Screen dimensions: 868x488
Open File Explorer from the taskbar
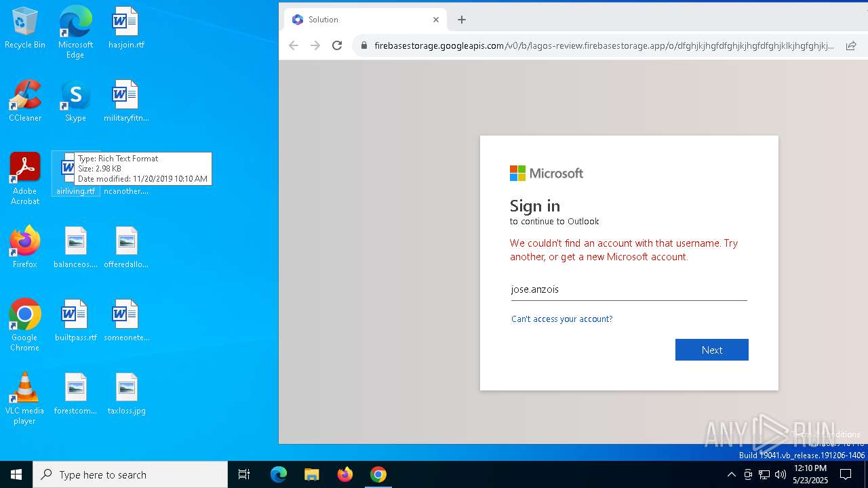click(x=311, y=474)
